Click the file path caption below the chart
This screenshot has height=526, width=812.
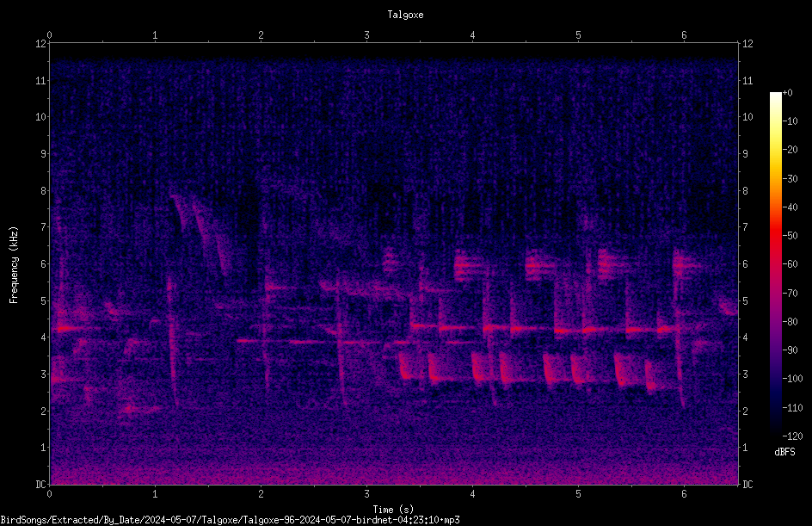point(230,520)
